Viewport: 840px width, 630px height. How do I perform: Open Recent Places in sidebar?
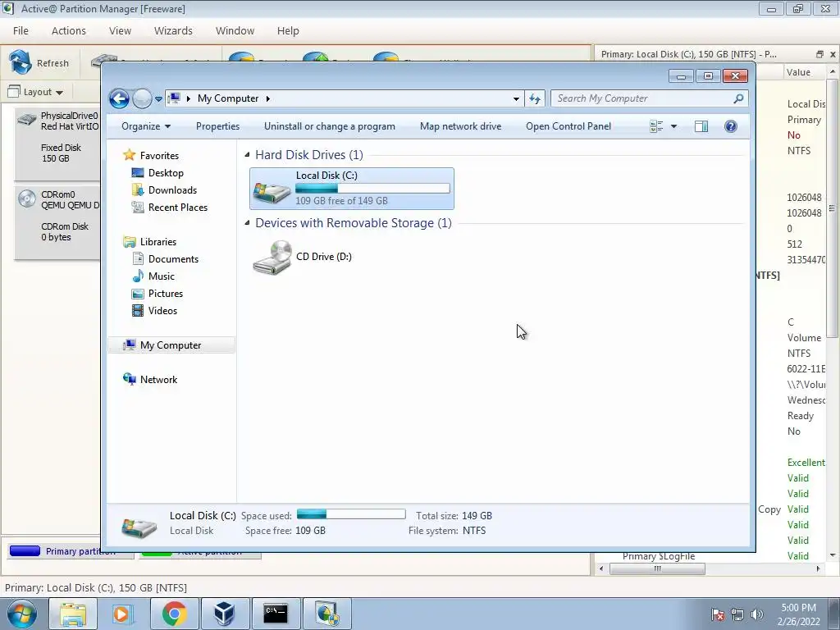click(x=177, y=208)
